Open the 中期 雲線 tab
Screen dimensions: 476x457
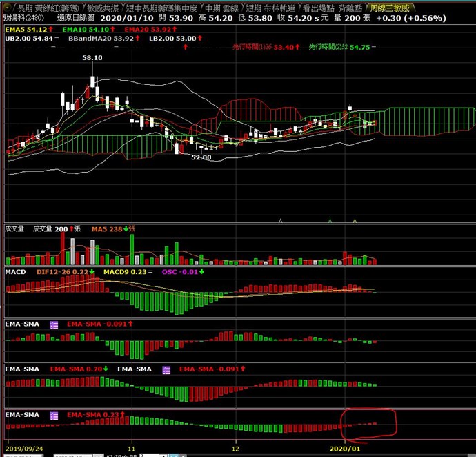(x=221, y=7)
